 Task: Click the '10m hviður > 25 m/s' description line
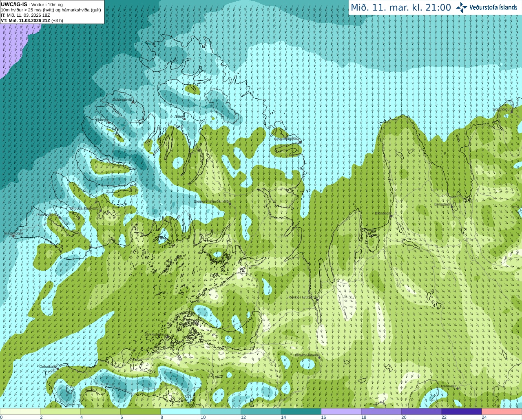51,10
